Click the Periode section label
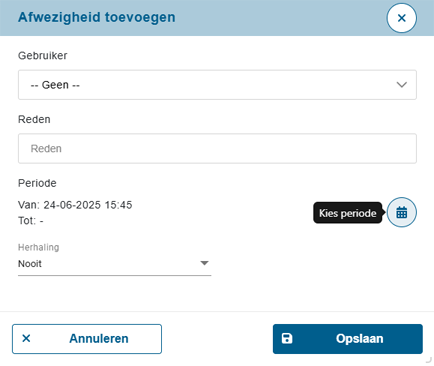The image size is (434, 366). 37,183
